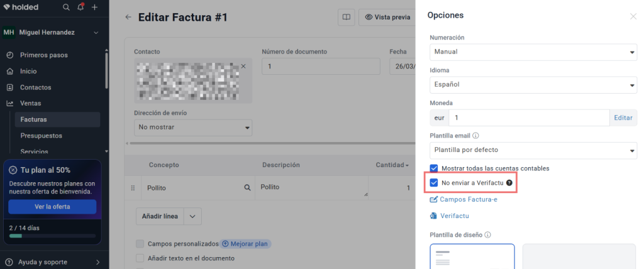Select the second design template thumbnail
This screenshot has width=644, height=269.
579,256
